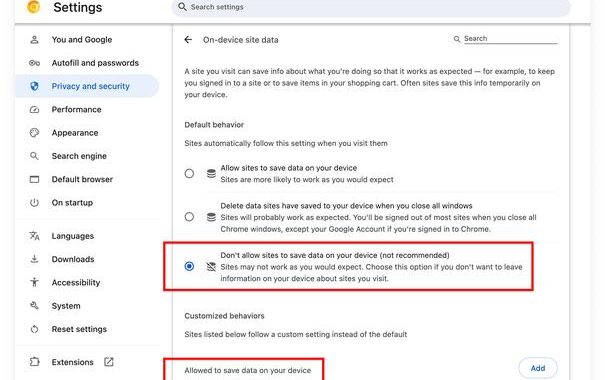Select Allow sites to save data radio button

pyautogui.click(x=189, y=174)
